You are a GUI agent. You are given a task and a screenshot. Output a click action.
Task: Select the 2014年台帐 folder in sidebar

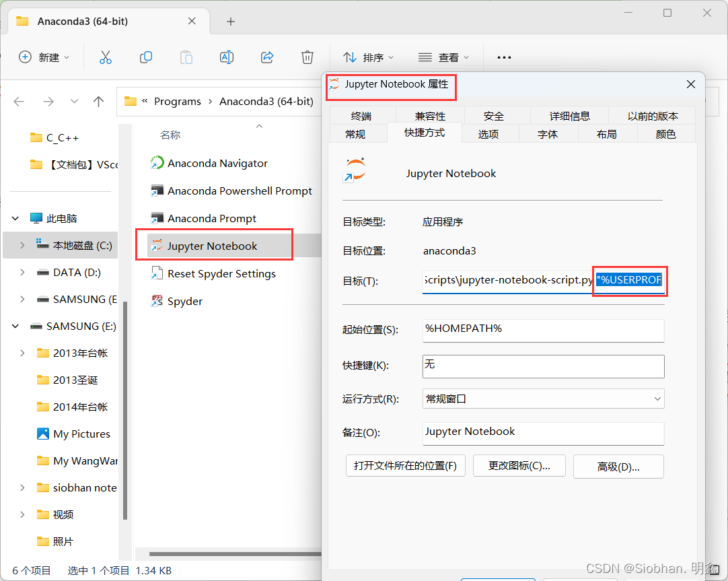click(72, 407)
